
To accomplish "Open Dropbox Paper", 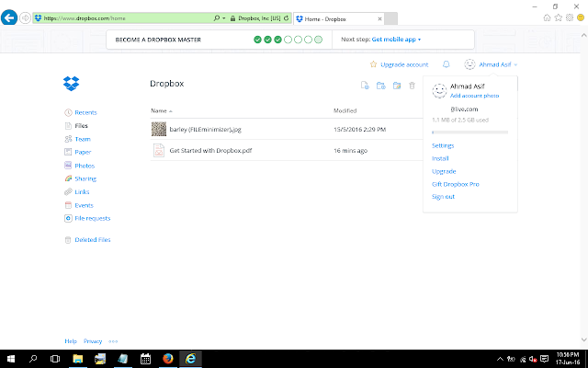I will (83, 152).
